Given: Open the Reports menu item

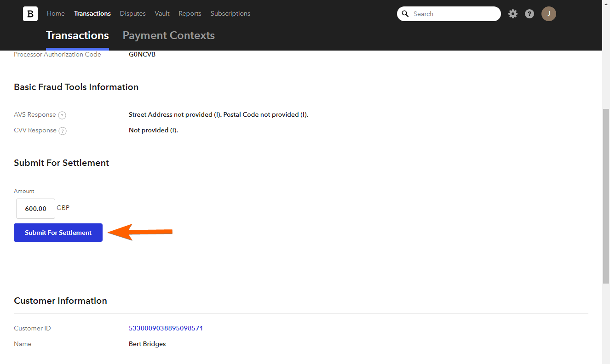Looking at the screenshot, I should (190, 13).
